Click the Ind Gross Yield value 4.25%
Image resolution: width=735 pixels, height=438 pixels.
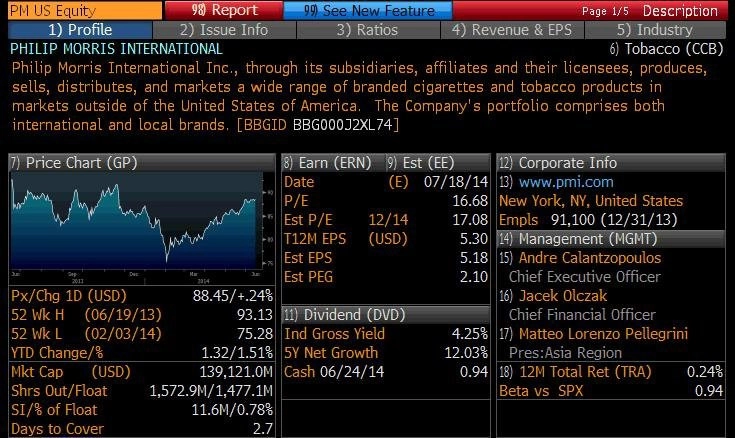point(470,334)
